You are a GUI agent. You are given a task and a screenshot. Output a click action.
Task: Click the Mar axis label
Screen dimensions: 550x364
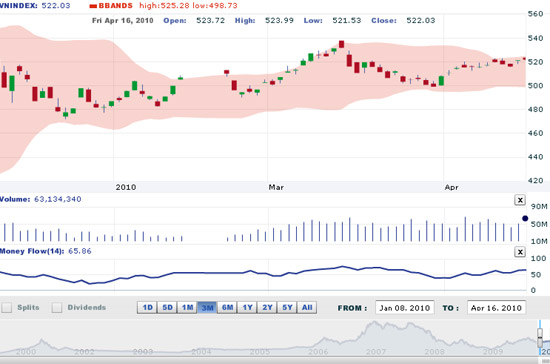pos(276,187)
